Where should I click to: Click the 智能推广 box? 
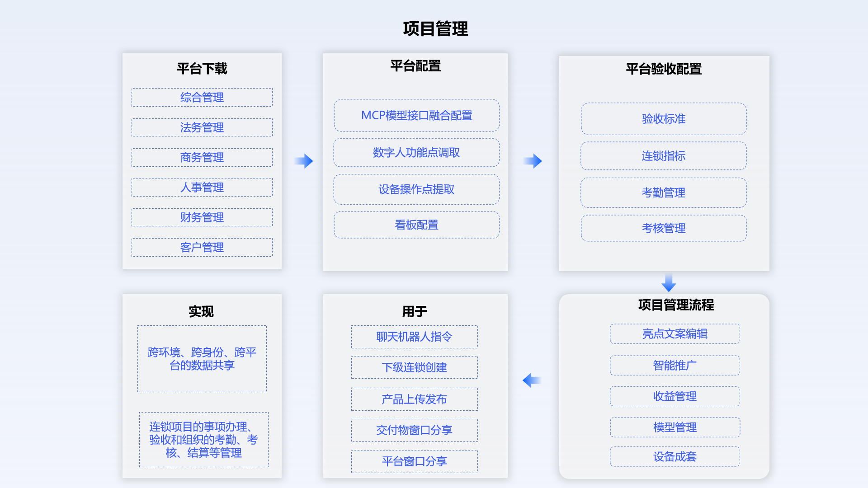[675, 366]
